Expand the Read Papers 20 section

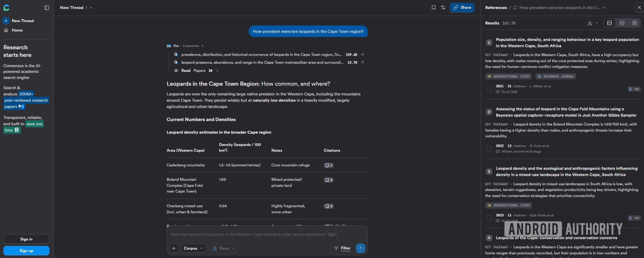[196, 71]
